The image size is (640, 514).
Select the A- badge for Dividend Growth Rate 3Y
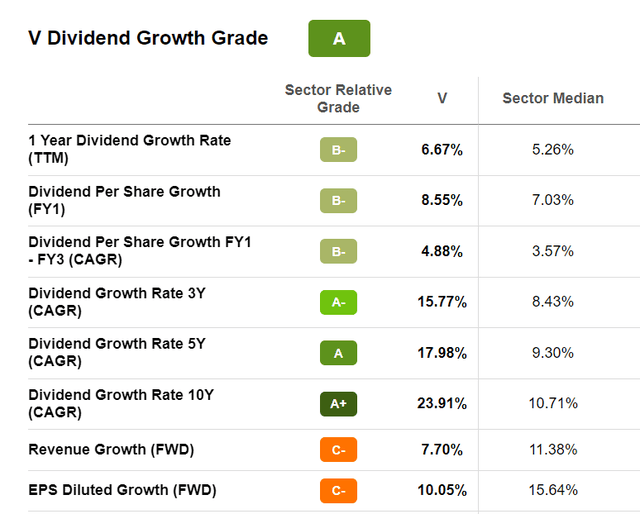click(x=338, y=302)
